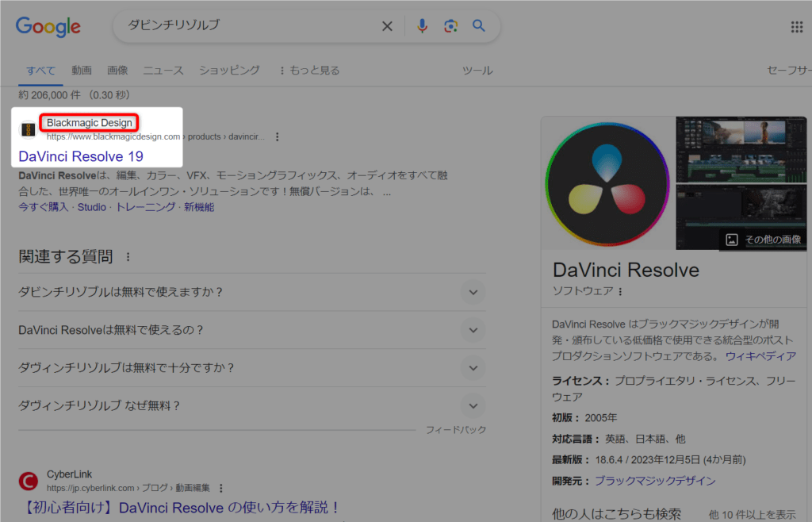Switch to the 画像 tab
812x522 pixels.
pos(117,71)
